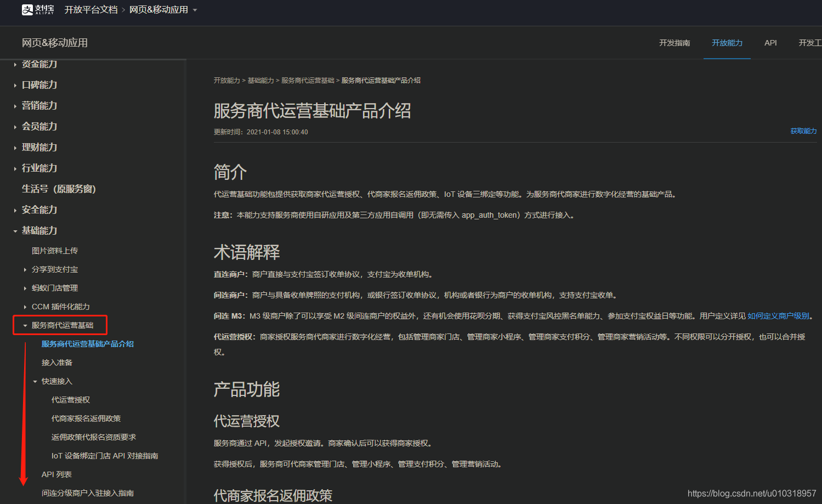Image resolution: width=822 pixels, height=504 pixels.
Task: Open API 列表 sidebar page
Action: [x=56, y=474]
